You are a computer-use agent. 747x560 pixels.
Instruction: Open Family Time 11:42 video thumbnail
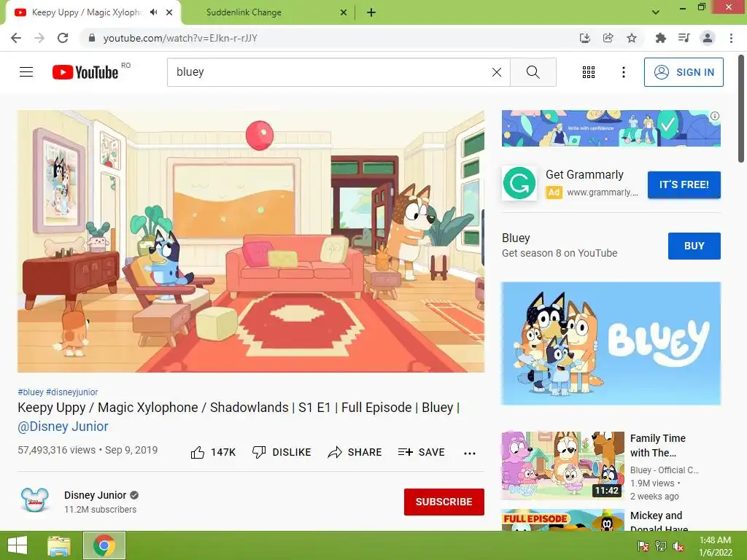click(562, 465)
